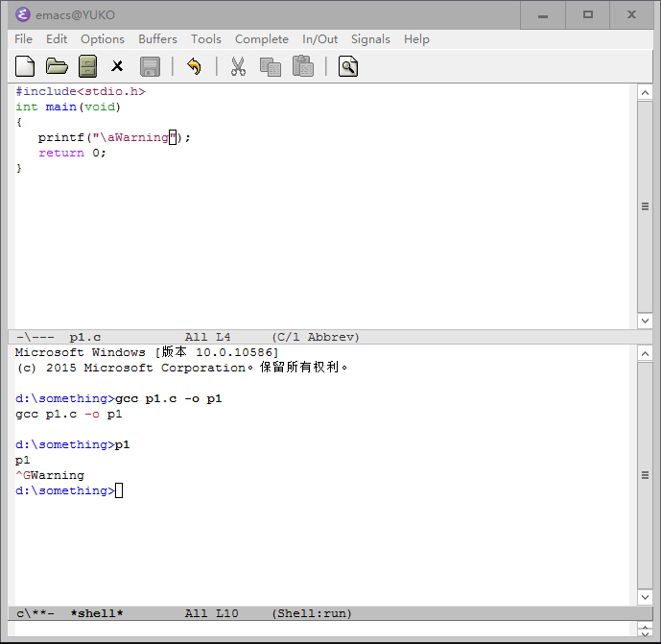Screen dimensions: 661x644
Task: Undo the last change with the arrow icon
Action: tap(194, 66)
